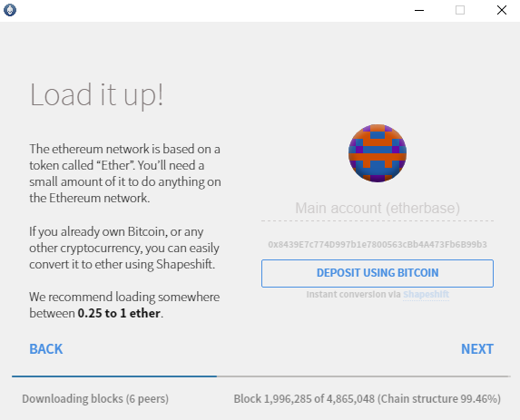Image resolution: width=520 pixels, height=420 pixels.
Task: Go to the previous step with BACK
Action: [x=45, y=349]
